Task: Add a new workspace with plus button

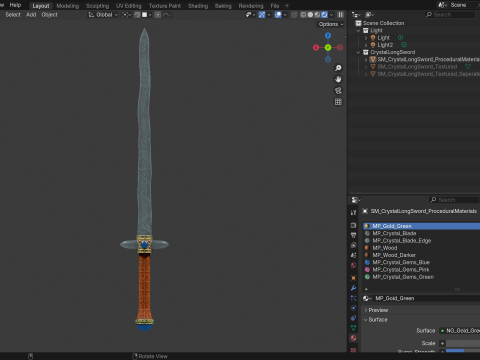Action: point(287,6)
